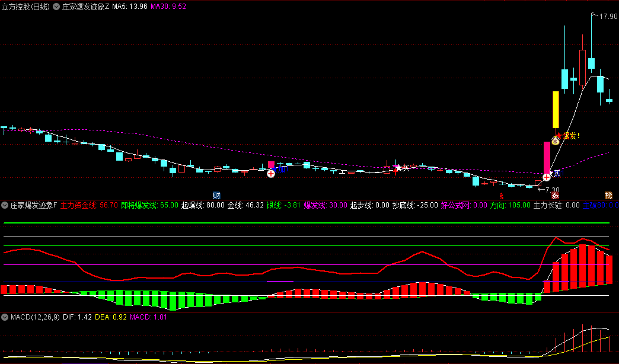
Task: Click the 财 financial marker icon
Action: [217, 196]
